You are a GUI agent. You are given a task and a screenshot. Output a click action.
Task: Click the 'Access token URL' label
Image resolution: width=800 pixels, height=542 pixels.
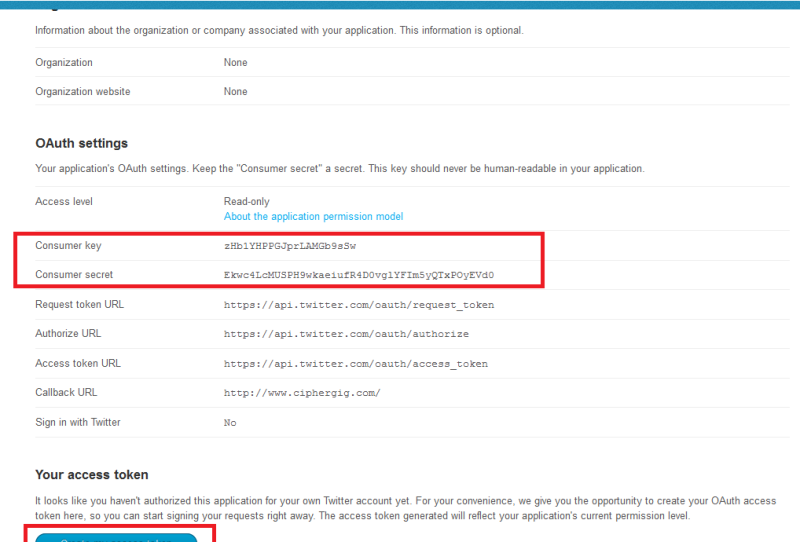pos(78,363)
